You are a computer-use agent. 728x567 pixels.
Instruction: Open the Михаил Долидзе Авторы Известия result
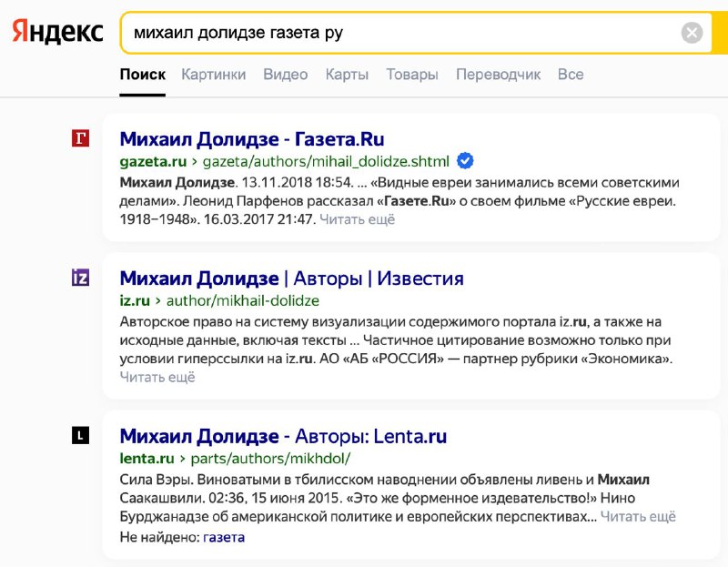[291, 278]
